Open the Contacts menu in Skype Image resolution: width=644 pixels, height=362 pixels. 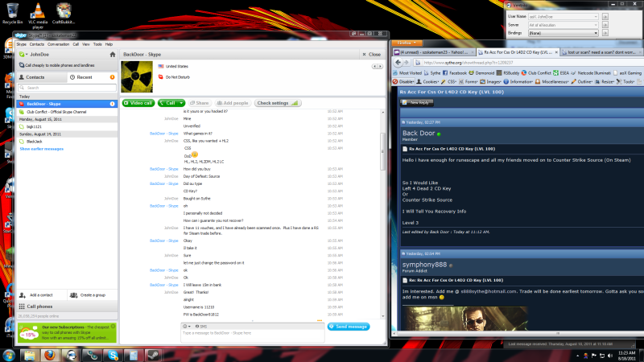(x=36, y=44)
